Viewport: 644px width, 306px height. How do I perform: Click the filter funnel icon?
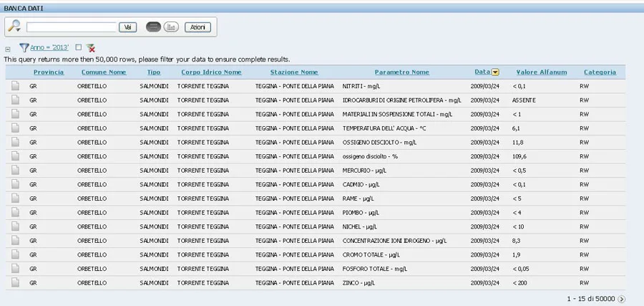point(24,48)
